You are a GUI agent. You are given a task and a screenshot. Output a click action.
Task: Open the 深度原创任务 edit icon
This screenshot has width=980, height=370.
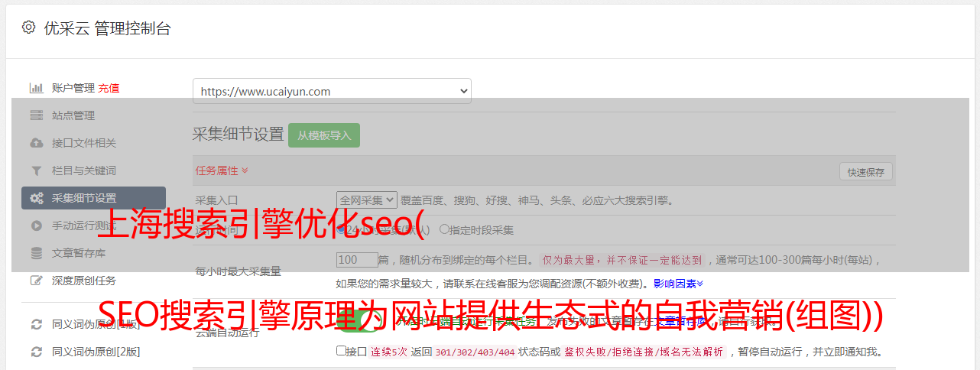[x=36, y=281]
